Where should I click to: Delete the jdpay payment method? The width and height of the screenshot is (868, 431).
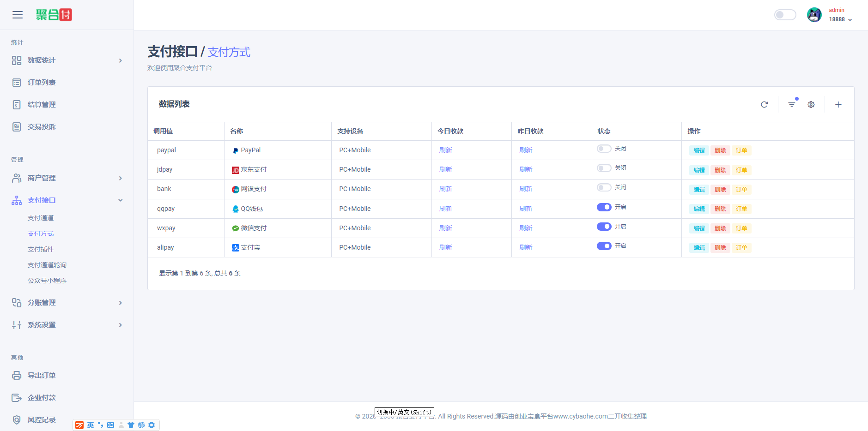(720, 170)
